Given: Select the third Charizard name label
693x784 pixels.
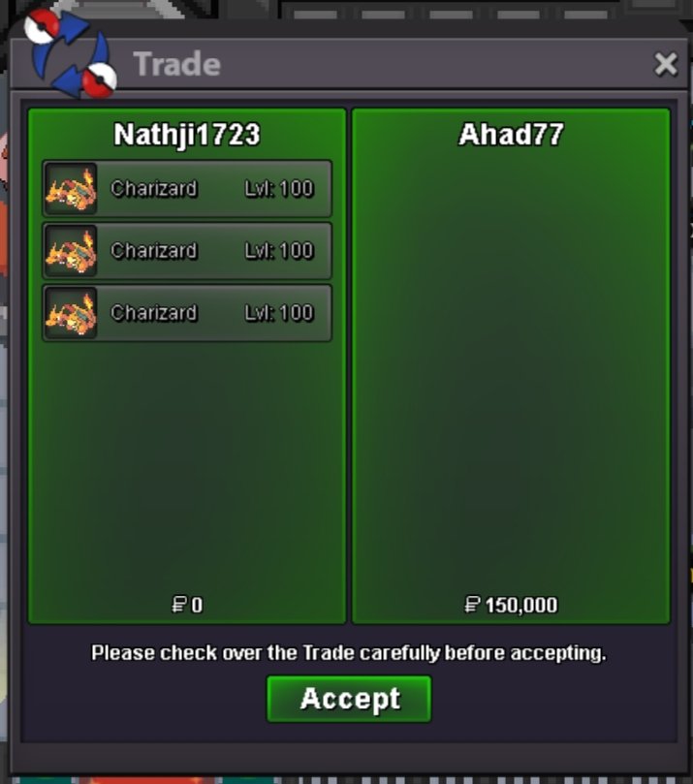Looking at the screenshot, I should [154, 313].
